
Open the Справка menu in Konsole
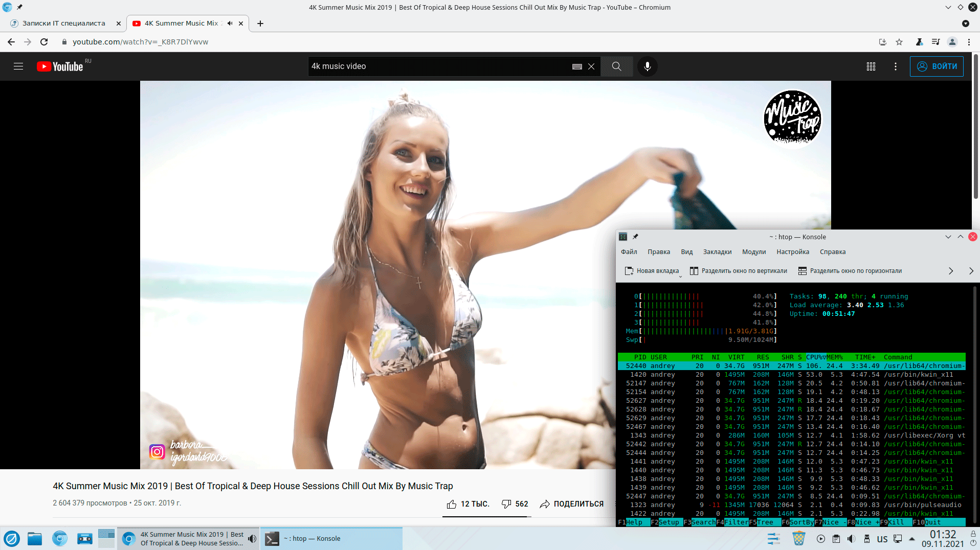[833, 252]
